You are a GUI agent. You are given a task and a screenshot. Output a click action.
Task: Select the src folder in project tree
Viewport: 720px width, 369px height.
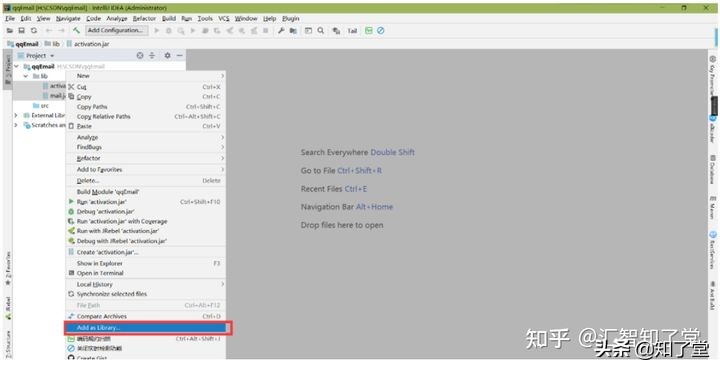pos(40,106)
